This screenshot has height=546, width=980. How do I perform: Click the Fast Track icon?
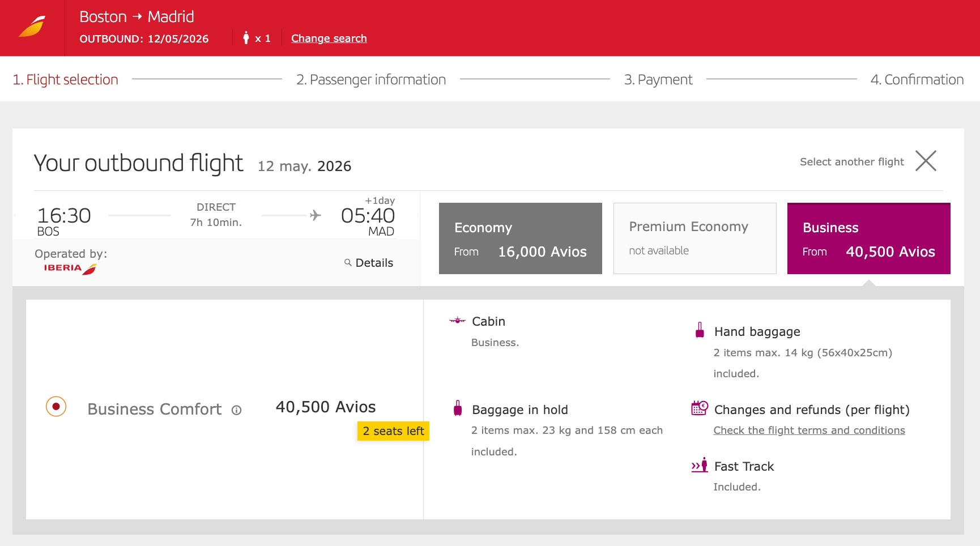[x=700, y=466]
